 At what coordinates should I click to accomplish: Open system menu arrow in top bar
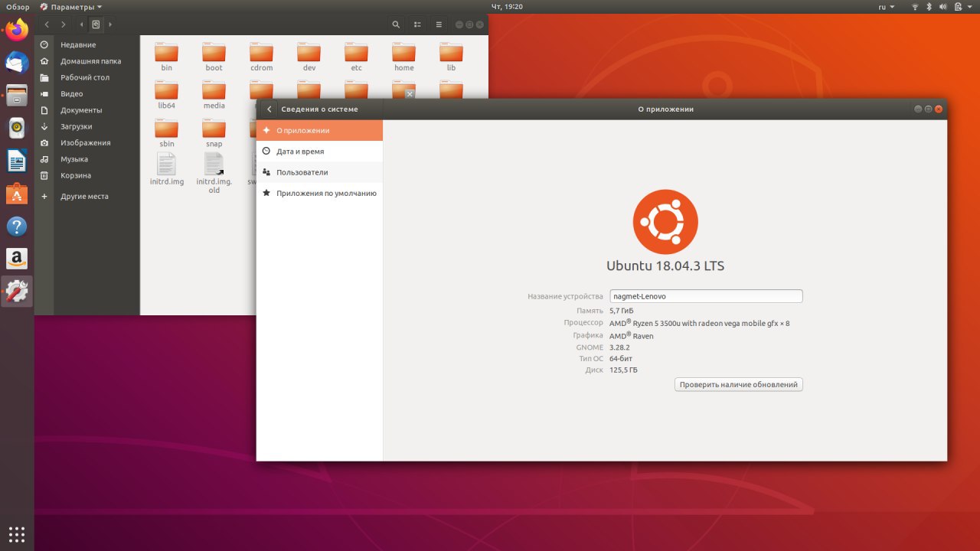[970, 6]
